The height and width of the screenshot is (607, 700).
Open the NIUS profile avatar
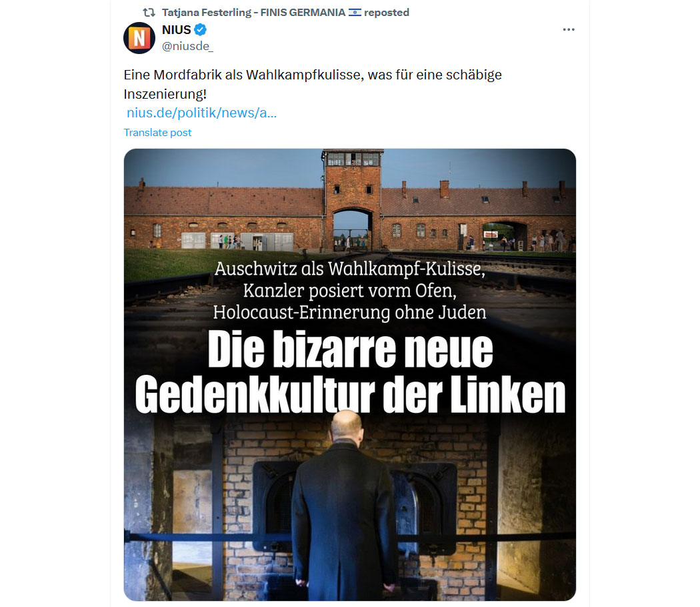coord(139,38)
